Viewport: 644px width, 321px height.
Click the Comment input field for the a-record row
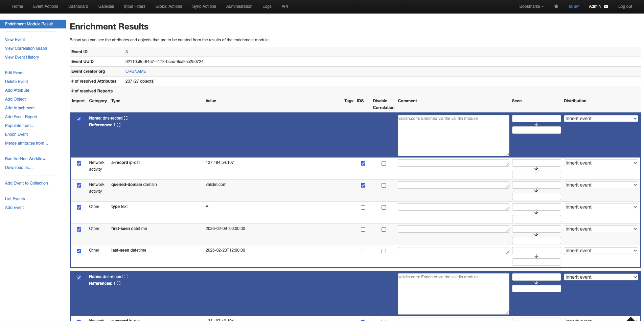click(453, 163)
